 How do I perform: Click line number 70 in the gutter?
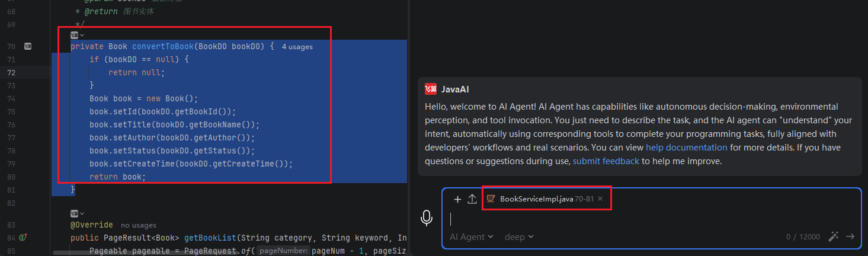(11, 46)
